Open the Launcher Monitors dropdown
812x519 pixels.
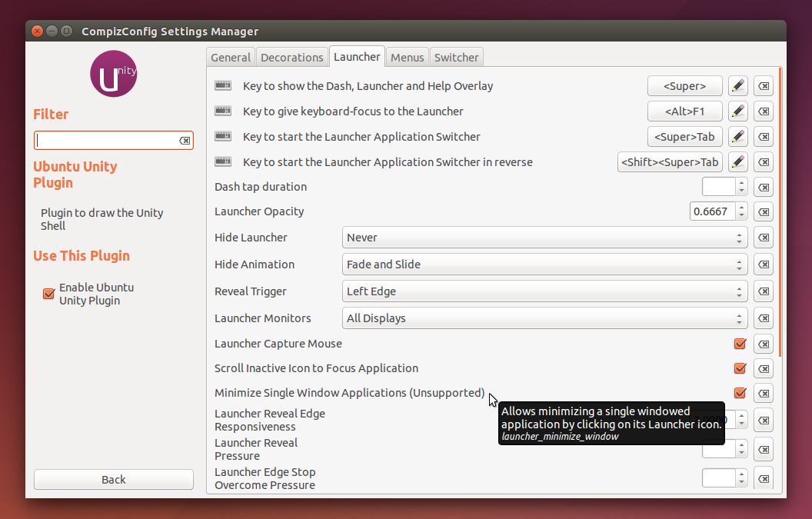[x=544, y=318]
